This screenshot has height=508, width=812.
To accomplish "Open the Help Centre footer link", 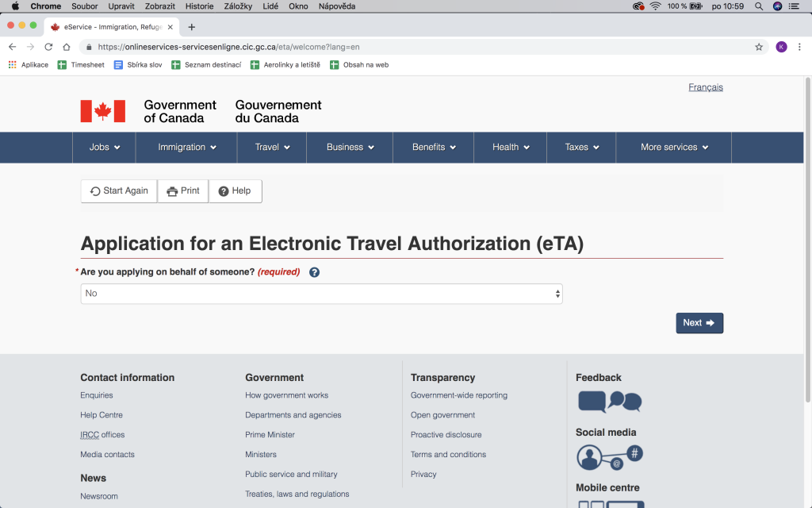I will (101, 415).
